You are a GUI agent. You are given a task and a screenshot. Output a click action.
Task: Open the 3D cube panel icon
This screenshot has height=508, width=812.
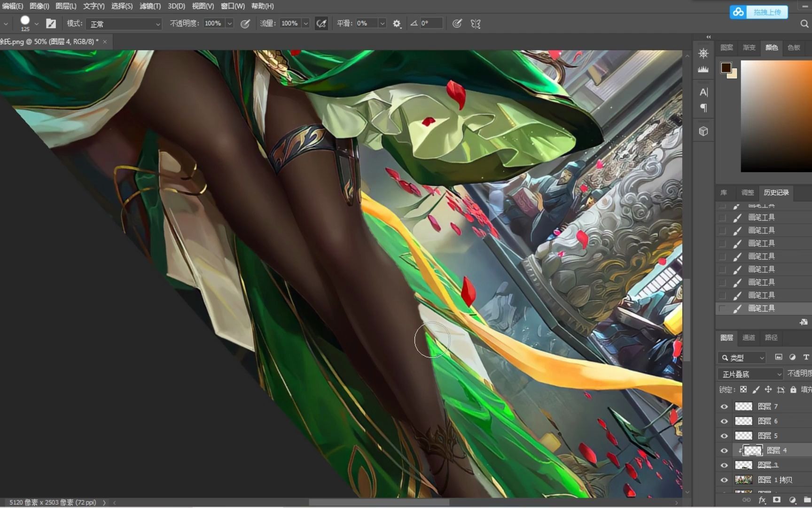(703, 131)
